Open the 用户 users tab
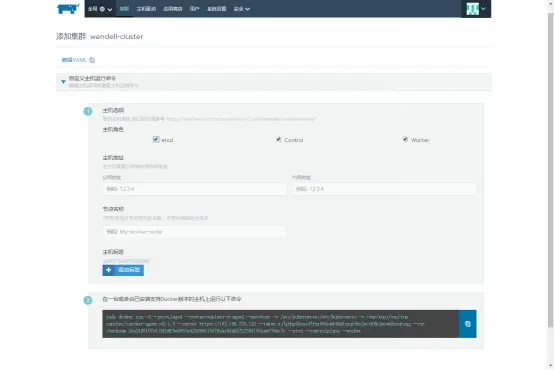 [x=194, y=9]
